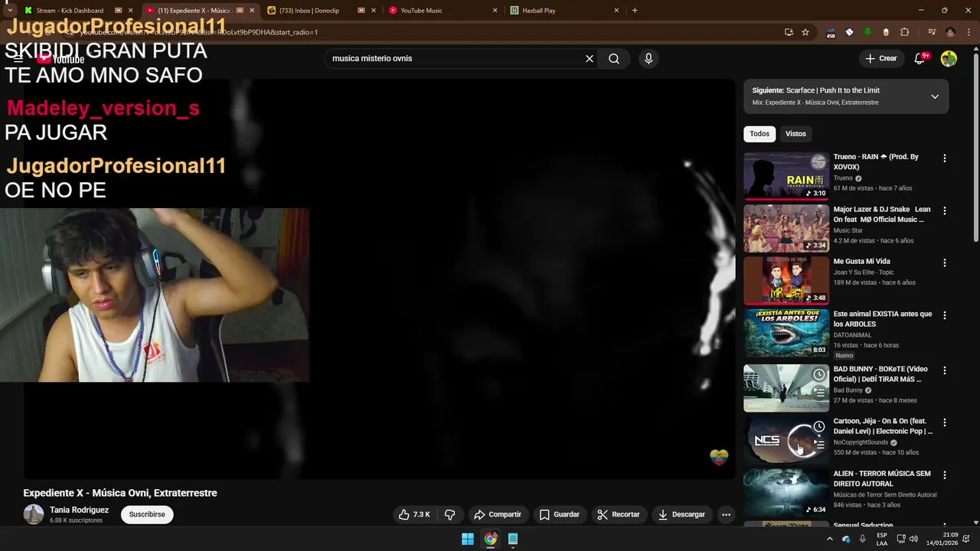Click the network tray icon
The width and height of the screenshot is (980, 551).
pyautogui.click(x=901, y=539)
